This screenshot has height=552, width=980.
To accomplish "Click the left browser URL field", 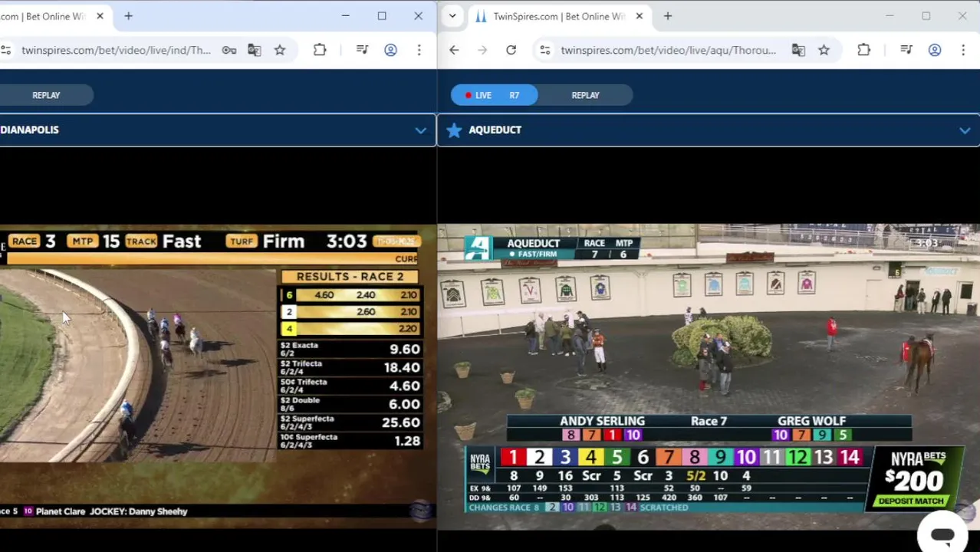I will pos(116,51).
